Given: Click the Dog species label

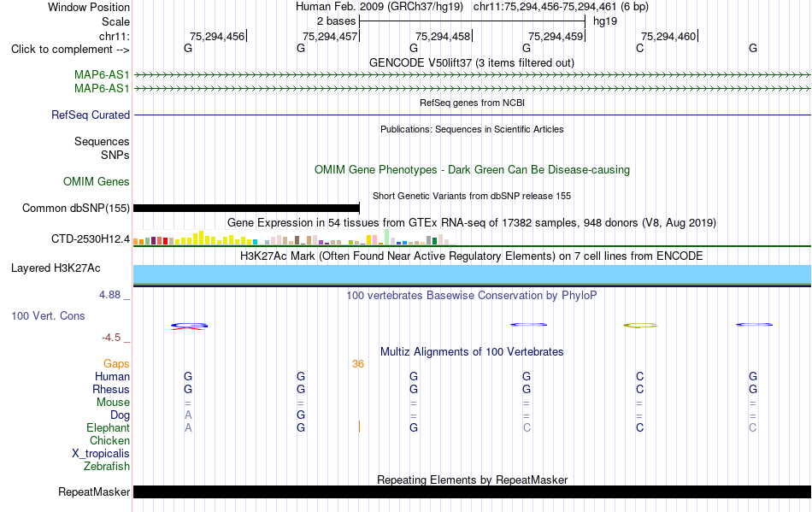Looking at the screenshot, I should point(120,415).
